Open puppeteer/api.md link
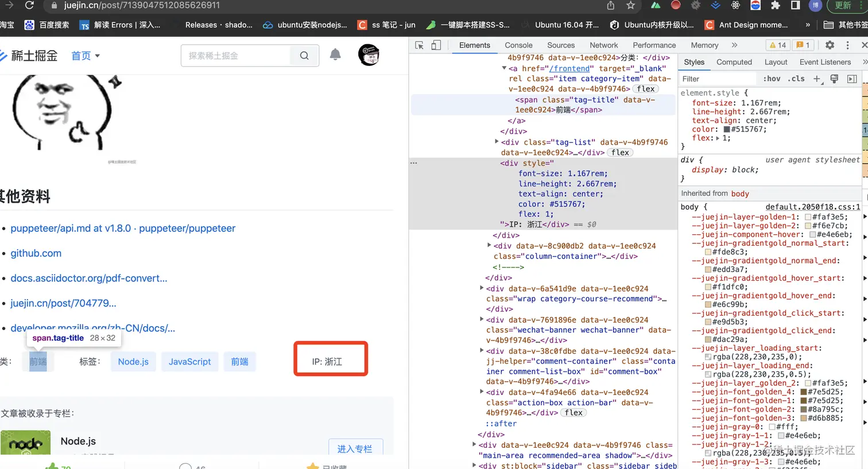This screenshot has width=868, height=469. pyautogui.click(x=123, y=228)
